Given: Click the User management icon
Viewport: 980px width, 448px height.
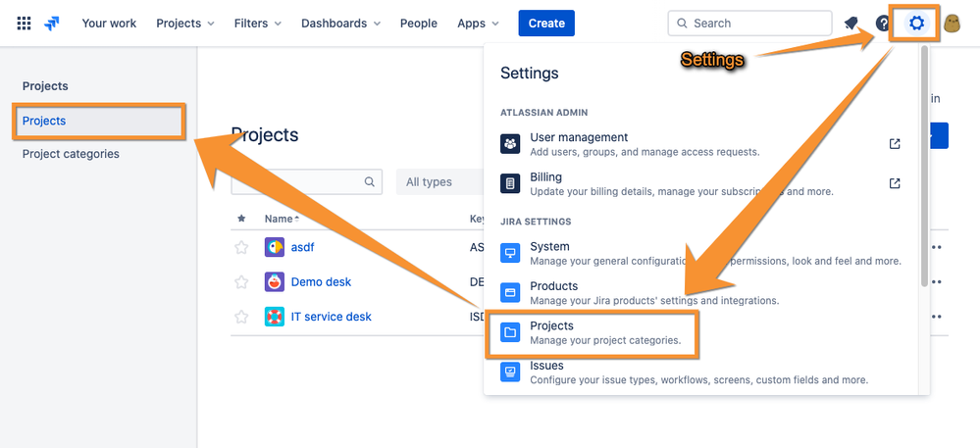Looking at the screenshot, I should [510, 144].
